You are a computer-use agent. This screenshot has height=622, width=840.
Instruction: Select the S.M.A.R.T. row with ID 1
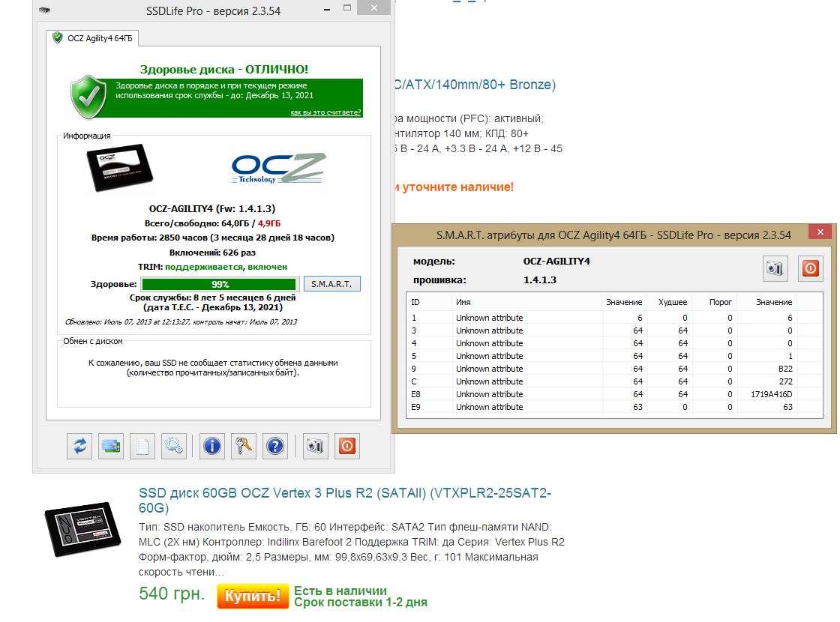[x=614, y=318]
